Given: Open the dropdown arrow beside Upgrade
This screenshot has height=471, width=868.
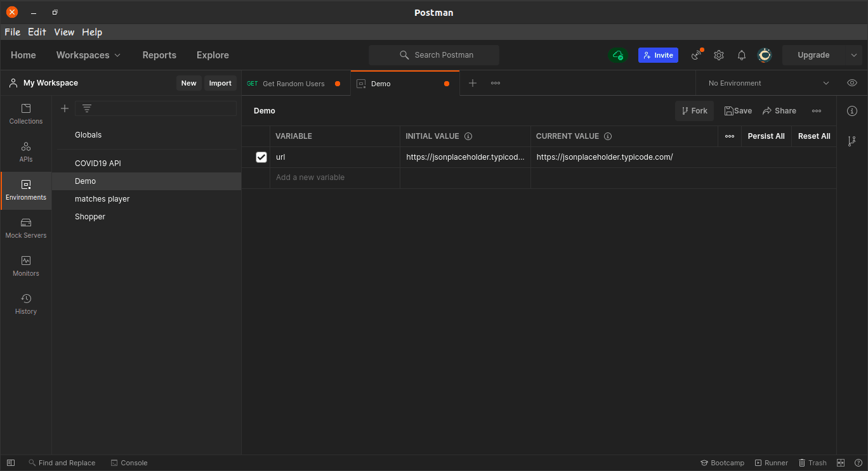Looking at the screenshot, I should [854, 55].
